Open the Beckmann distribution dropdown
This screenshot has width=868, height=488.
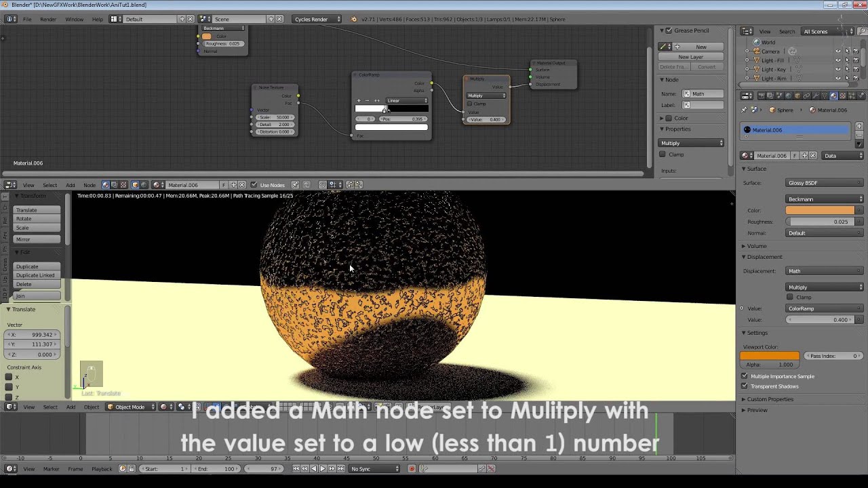(825, 199)
